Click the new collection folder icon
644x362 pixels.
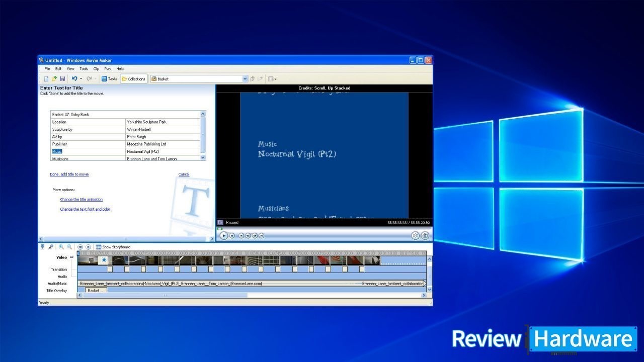pyautogui.click(x=260, y=79)
